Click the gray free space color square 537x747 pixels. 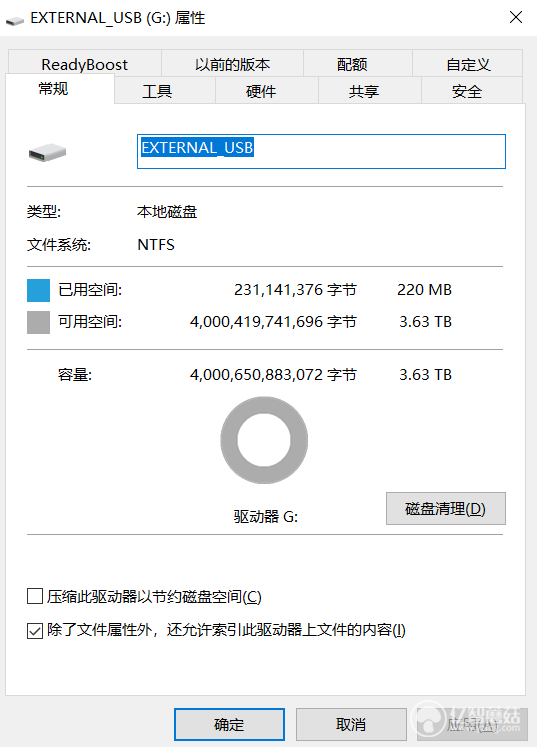[x=39, y=323]
